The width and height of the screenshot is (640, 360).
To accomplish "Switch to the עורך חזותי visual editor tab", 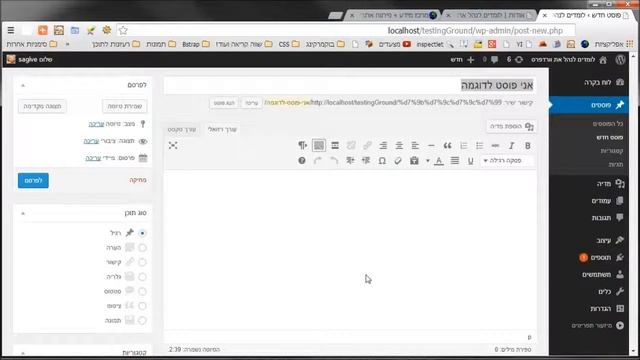I will [x=222, y=129].
